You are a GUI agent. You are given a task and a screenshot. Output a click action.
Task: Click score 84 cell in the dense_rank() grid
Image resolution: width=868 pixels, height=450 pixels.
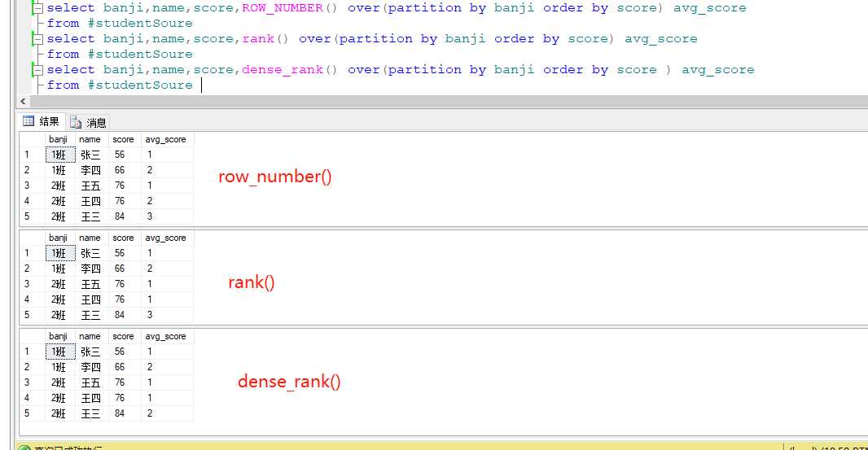coord(121,413)
